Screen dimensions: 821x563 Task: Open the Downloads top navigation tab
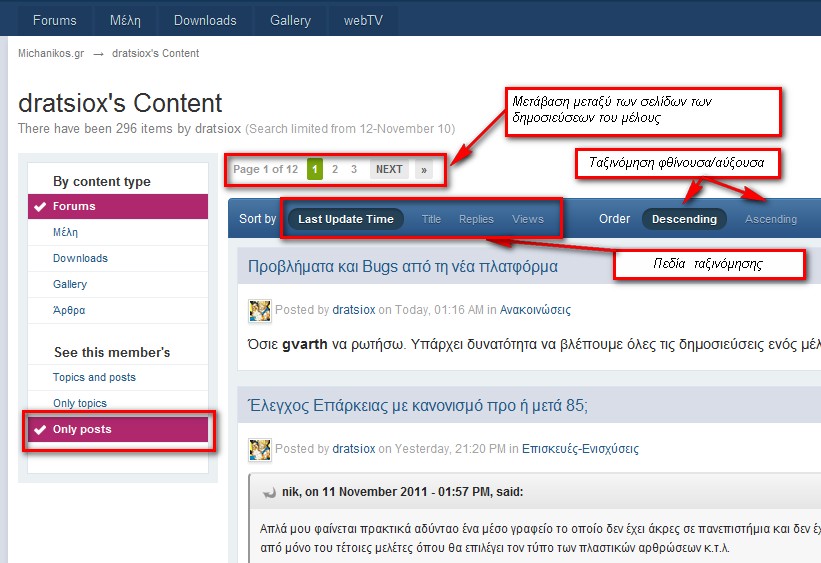(205, 20)
